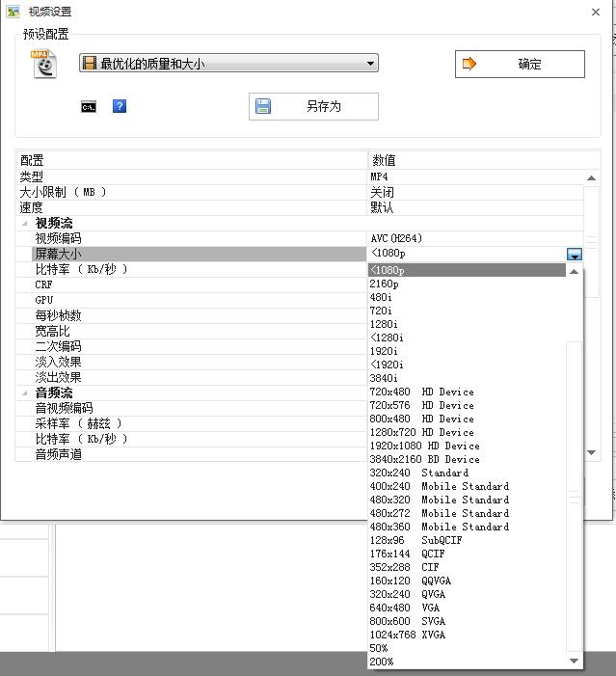Click the 确定 confirm button

tap(520, 65)
